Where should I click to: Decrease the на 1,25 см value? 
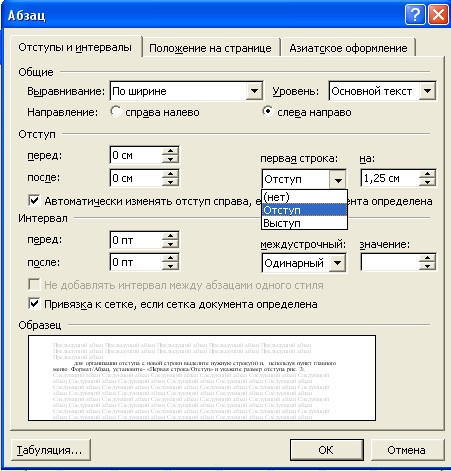pyautogui.click(x=427, y=182)
